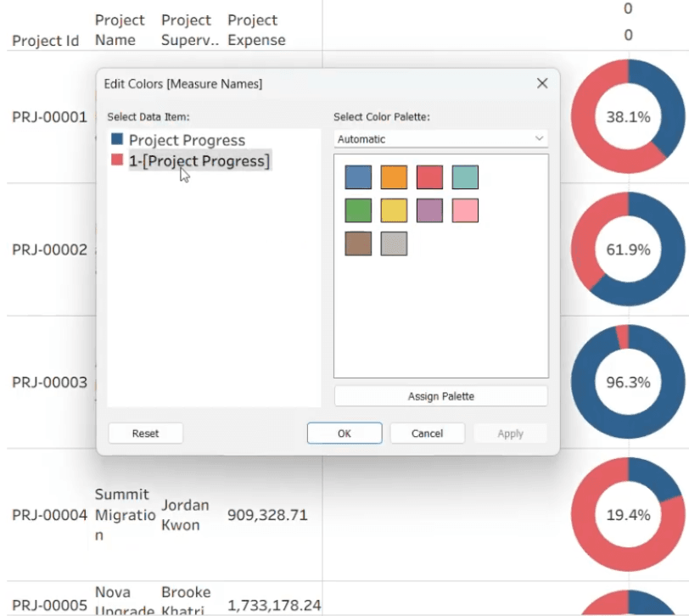This screenshot has height=616, width=689.
Task: Confirm colors with the OK button
Action: pyautogui.click(x=344, y=434)
